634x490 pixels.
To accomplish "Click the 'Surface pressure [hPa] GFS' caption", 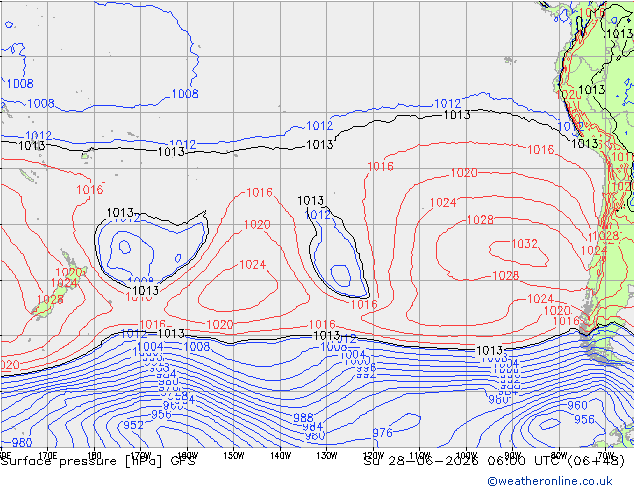I will point(98,461).
